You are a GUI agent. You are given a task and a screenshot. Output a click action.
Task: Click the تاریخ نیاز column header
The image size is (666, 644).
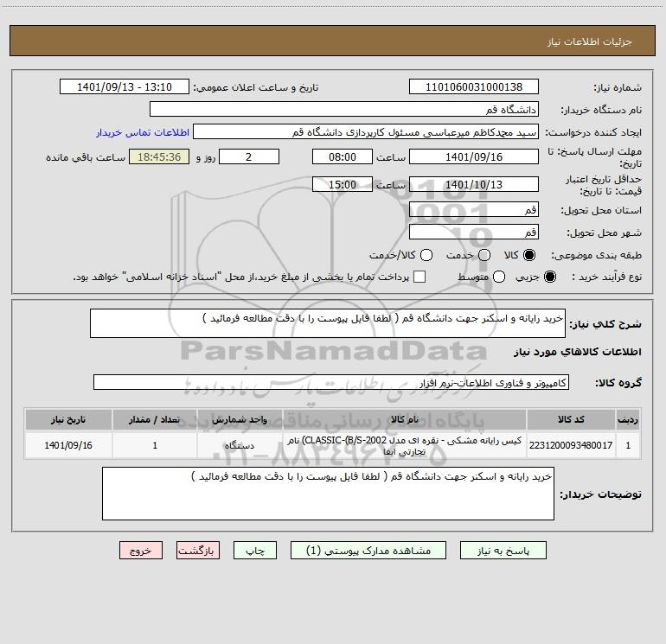pyautogui.click(x=68, y=419)
